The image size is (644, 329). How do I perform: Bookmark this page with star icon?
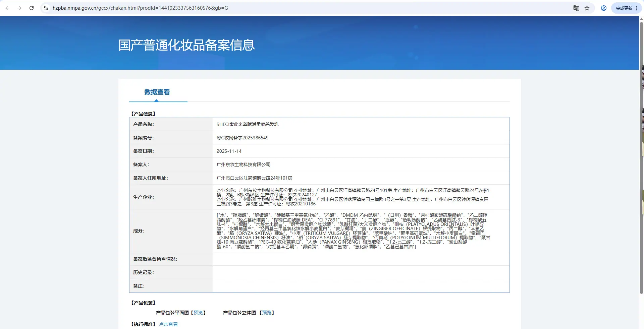coord(587,8)
